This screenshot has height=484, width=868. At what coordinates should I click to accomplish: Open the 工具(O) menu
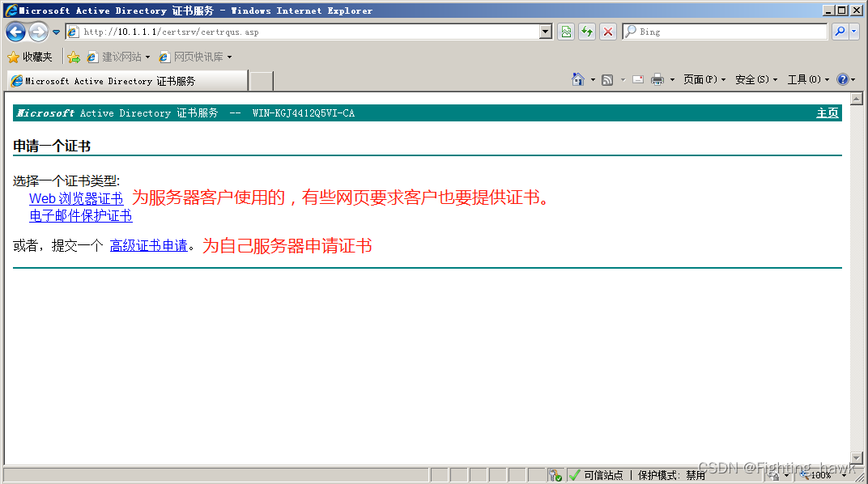[808, 79]
